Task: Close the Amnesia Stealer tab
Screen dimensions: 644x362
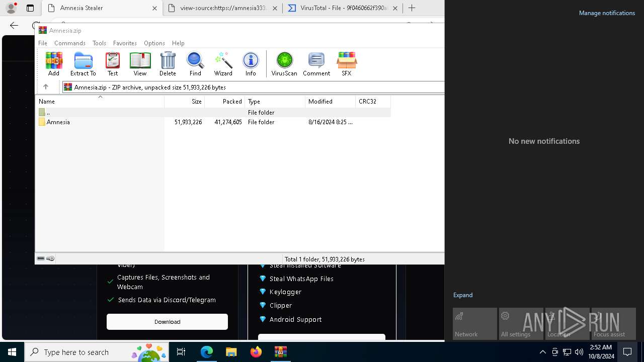Action: tap(154, 8)
